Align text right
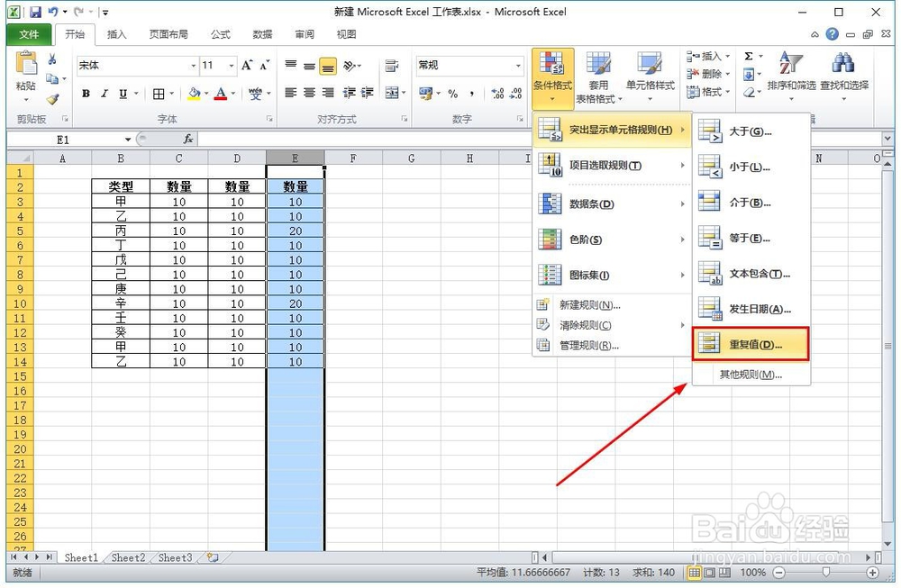The image size is (901, 588). 328,93
